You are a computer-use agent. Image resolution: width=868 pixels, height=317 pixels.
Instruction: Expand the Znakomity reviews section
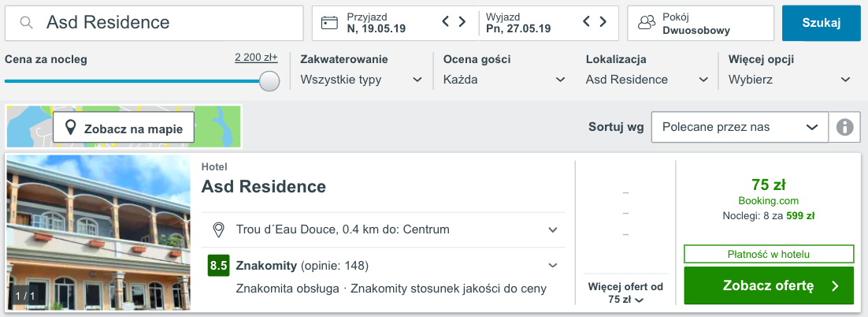[553, 265]
